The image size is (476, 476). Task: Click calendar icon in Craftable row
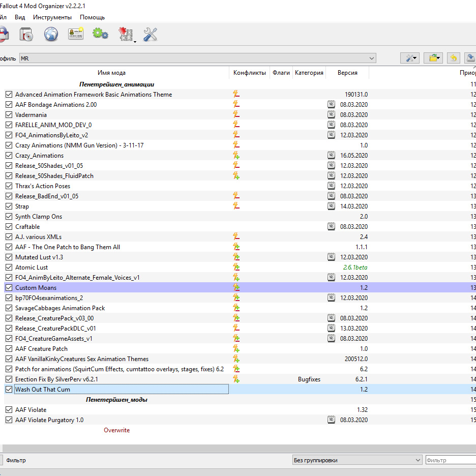click(331, 226)
